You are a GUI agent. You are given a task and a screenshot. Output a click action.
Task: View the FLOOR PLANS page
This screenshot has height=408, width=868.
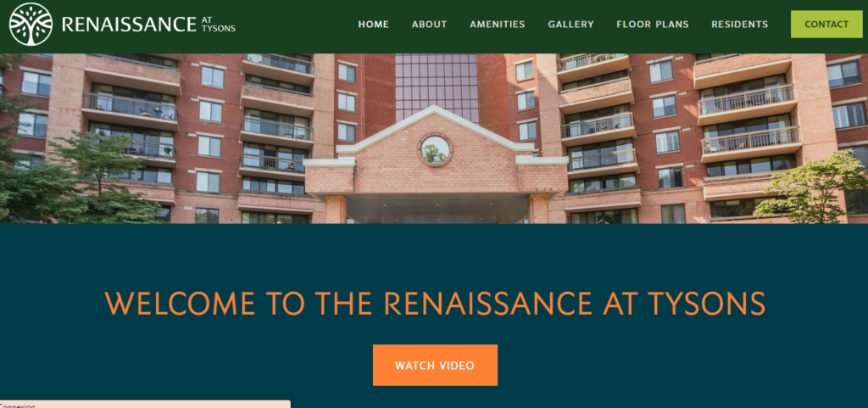point(653,25)
